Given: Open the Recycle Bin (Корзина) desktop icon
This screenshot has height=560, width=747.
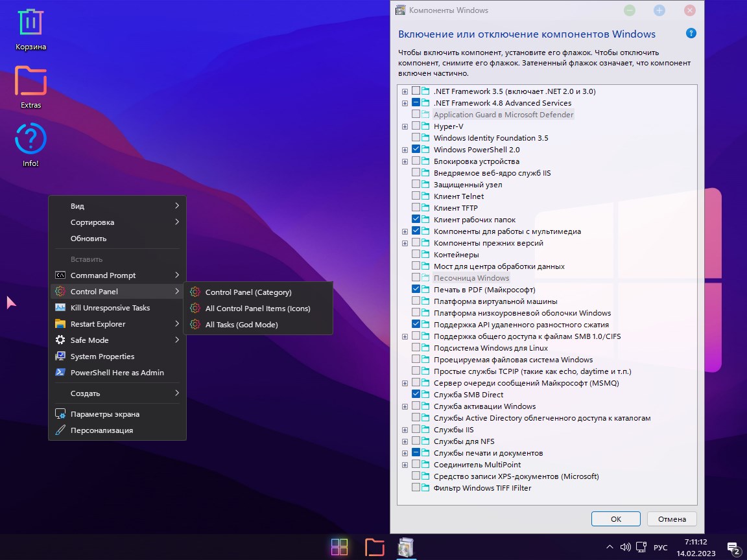Looking at the screenshot, I should tap(30, 24).
